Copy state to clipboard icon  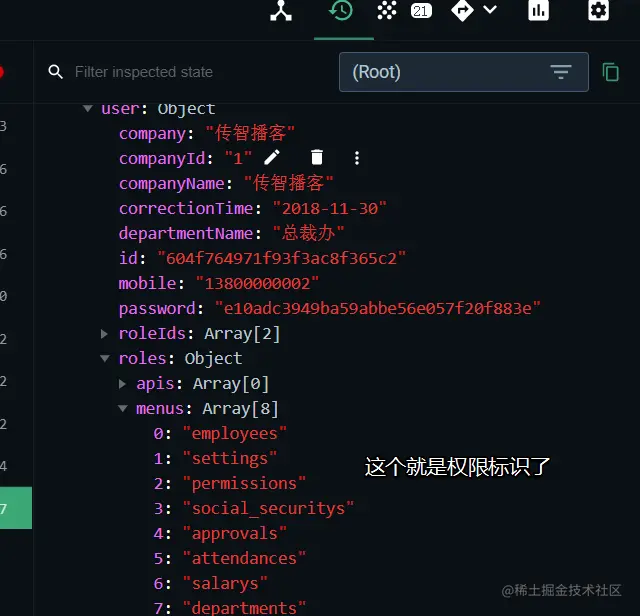coord(611,72)
